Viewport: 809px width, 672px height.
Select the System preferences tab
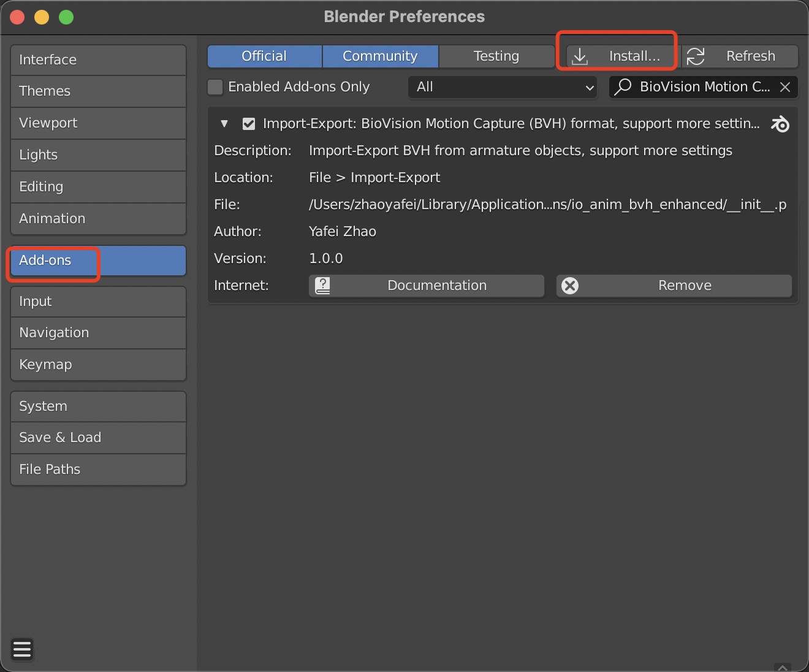click(x=98, y=407)
